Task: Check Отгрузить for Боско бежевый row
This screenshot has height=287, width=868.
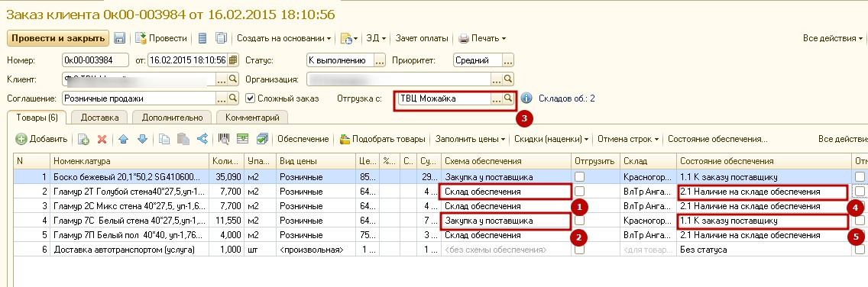Action: tap(580, 176)
